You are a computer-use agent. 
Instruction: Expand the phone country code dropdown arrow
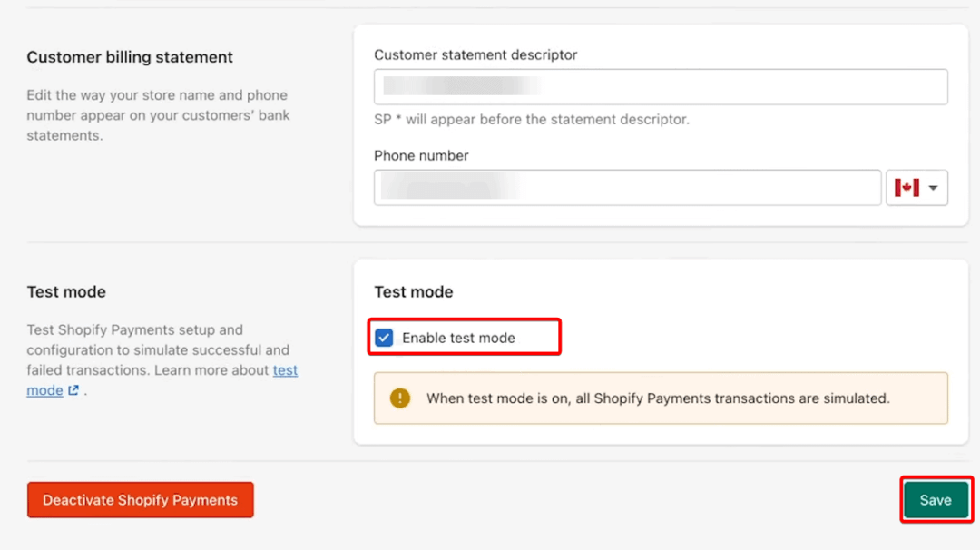(933, 188)
